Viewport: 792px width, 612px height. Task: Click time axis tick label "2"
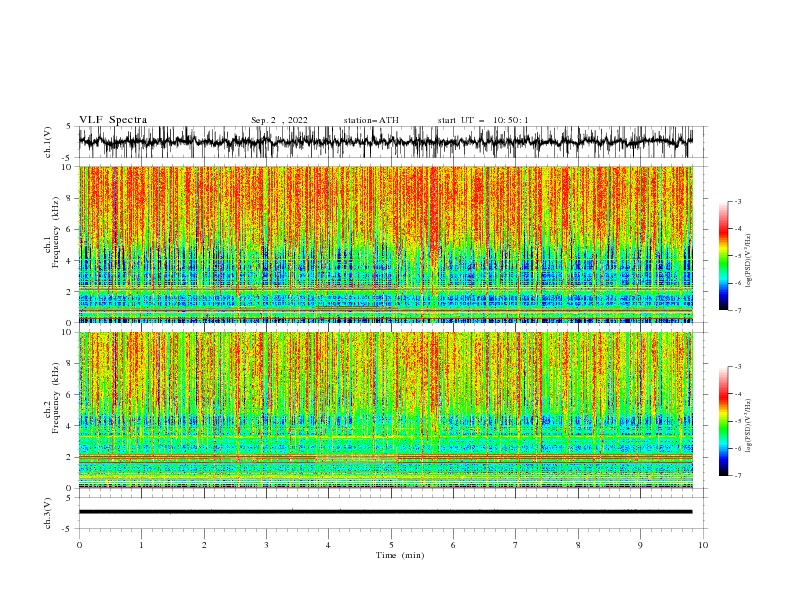204,545
